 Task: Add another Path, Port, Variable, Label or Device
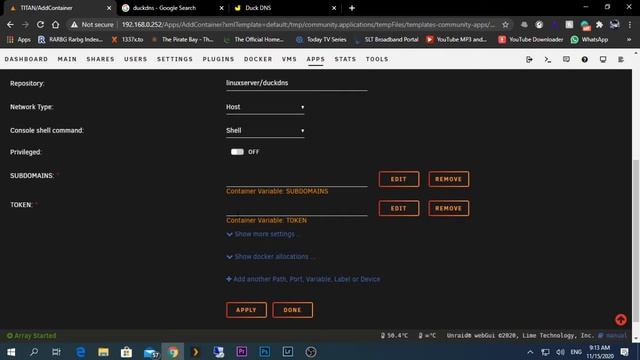click(x=303, y=279)
